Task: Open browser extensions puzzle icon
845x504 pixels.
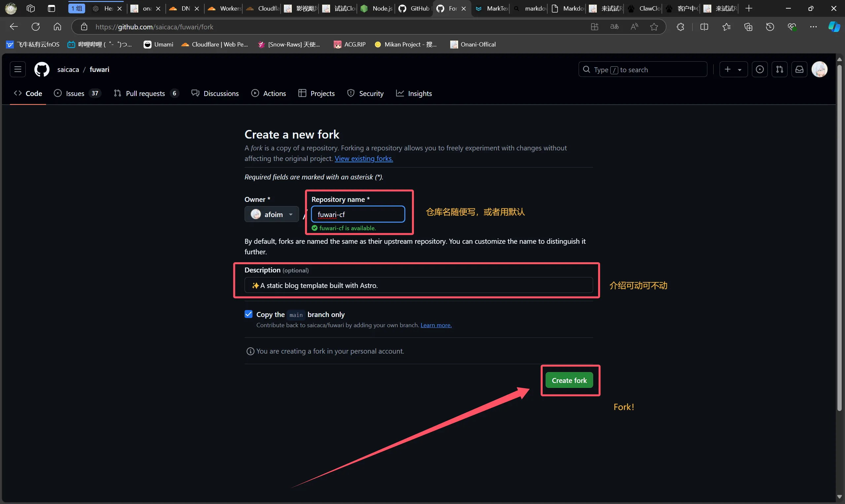Action: point(680,27)
